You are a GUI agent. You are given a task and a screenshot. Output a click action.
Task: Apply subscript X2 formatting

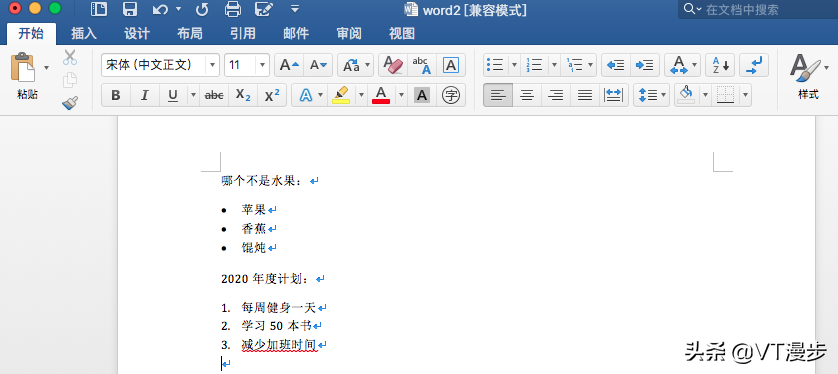pos(243,96)
